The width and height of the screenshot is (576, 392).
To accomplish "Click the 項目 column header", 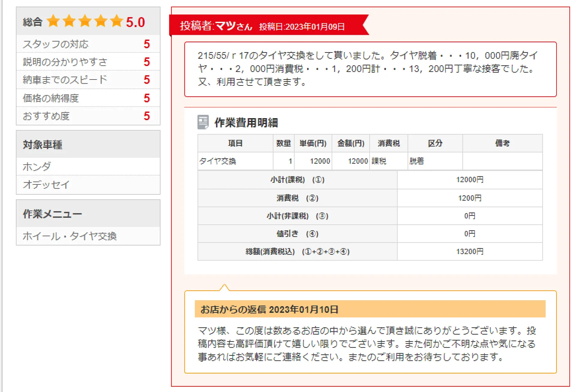I will click(235, 143).
